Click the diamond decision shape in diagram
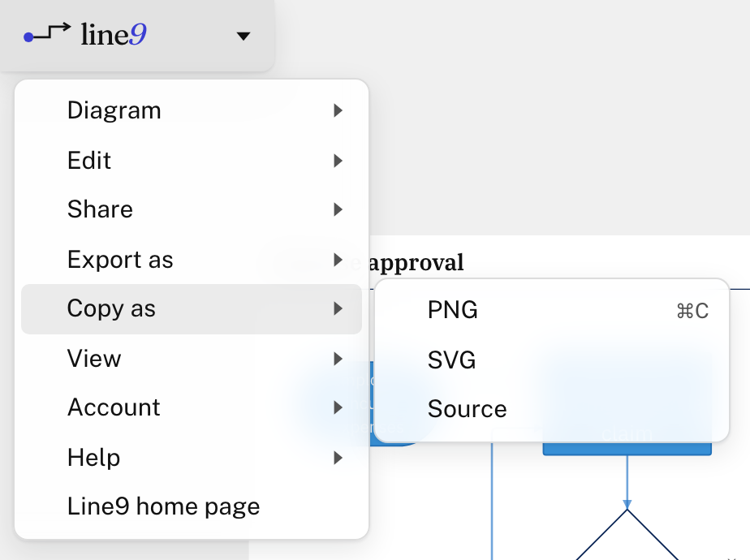This screenshot has width=750, height=560. pos(627,536)
